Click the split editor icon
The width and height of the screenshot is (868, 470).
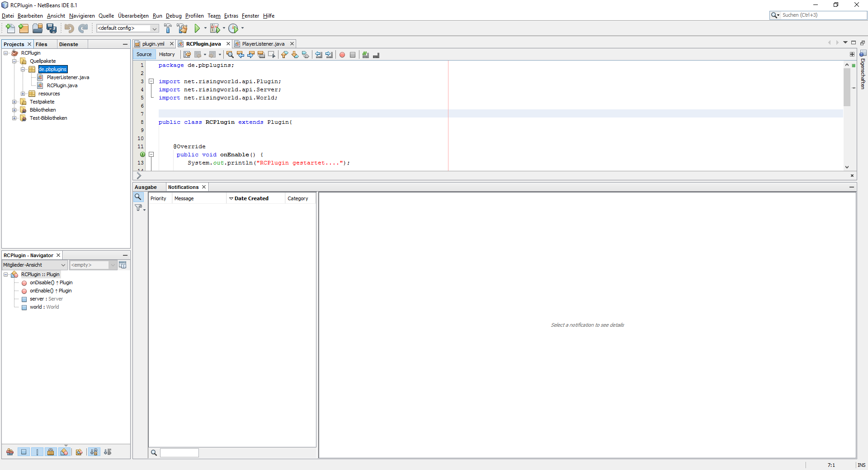tap(852, 54)
